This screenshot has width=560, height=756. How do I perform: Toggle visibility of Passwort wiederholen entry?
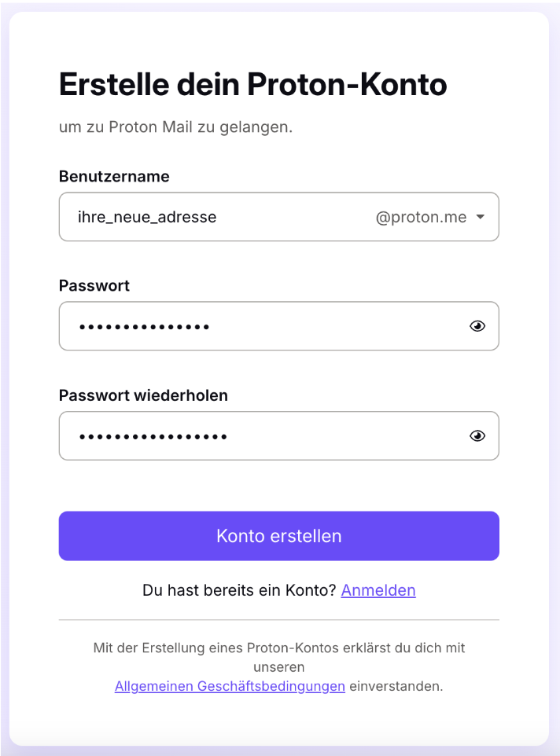[x=477, y=435]
